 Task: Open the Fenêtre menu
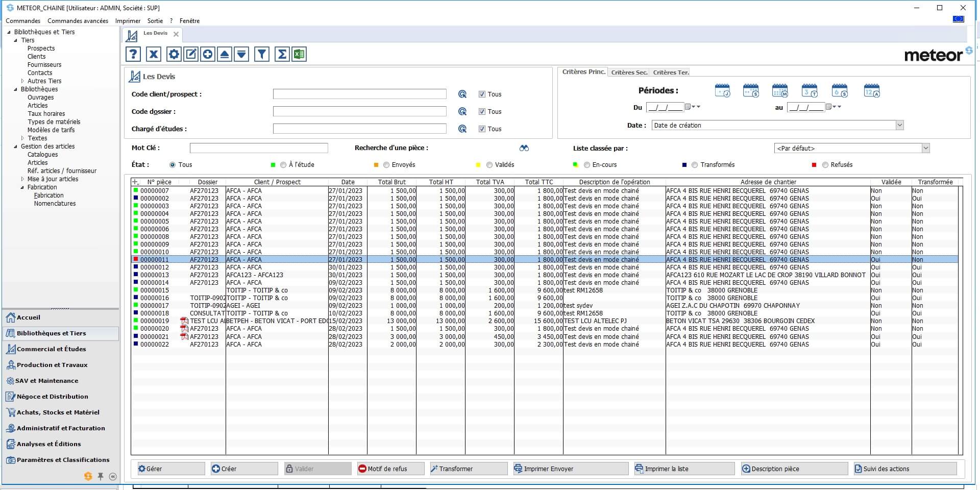(x=189, y=21)
